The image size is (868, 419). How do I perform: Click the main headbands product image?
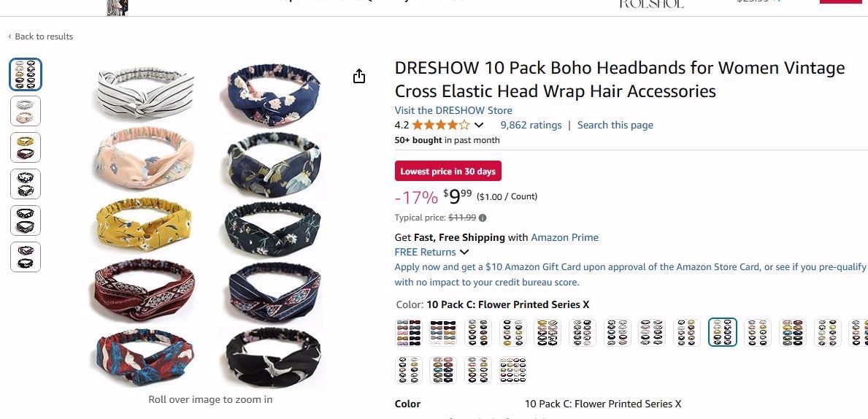pyautogui.click(x=210, y=226)
